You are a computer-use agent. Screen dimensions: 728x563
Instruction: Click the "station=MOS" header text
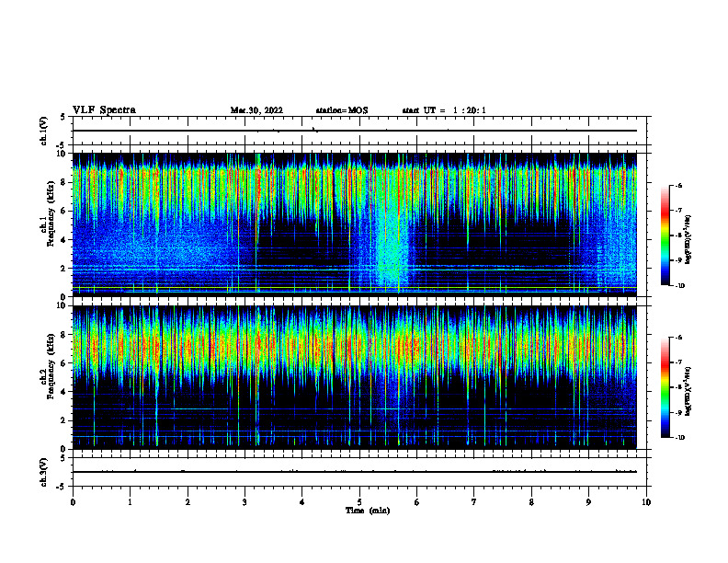tap(342, 110)
